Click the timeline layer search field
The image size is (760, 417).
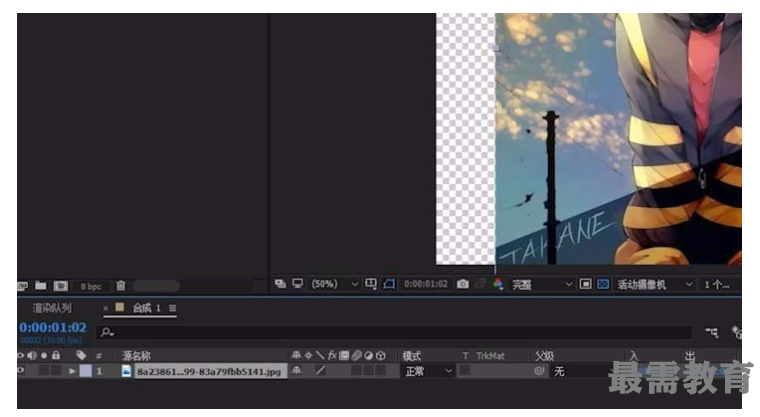click(394, 332)
